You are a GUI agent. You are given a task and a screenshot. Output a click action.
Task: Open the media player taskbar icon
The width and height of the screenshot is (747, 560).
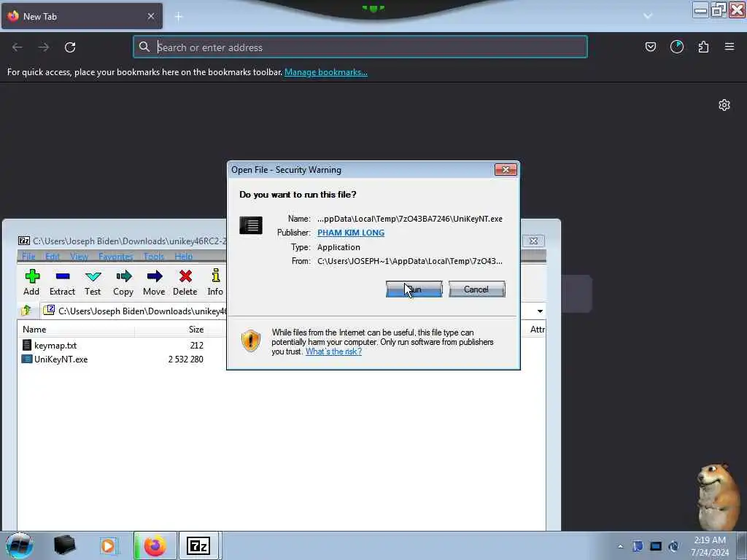point(108,545)
